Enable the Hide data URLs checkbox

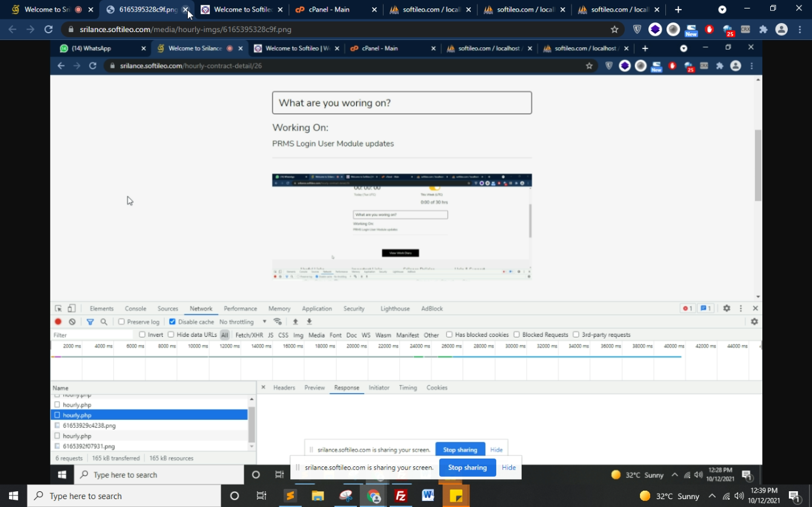(x=171, y=334)
